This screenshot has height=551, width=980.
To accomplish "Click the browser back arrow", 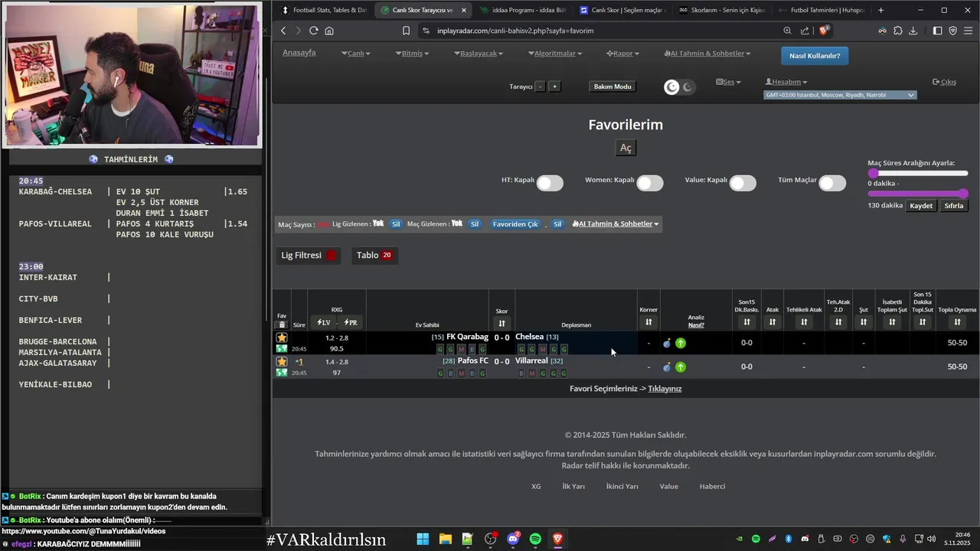I will [283, 31].
